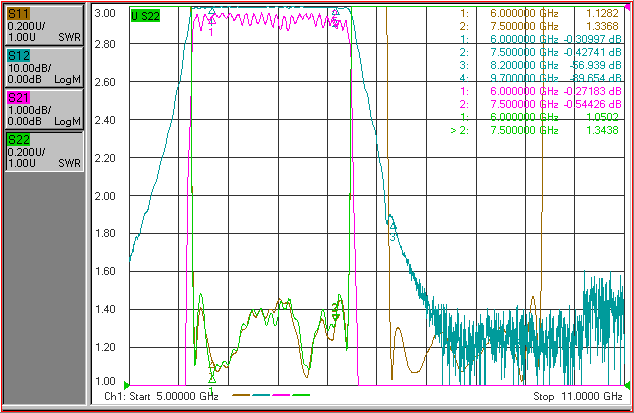Select the S11 trace panel
This screenshot has height=413, width=634.
[44, 25]
